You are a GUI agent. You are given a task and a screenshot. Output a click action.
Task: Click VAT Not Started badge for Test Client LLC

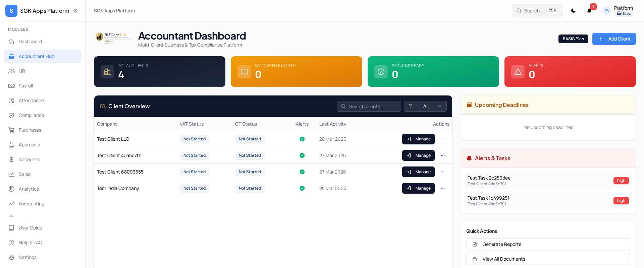(195, 139)
